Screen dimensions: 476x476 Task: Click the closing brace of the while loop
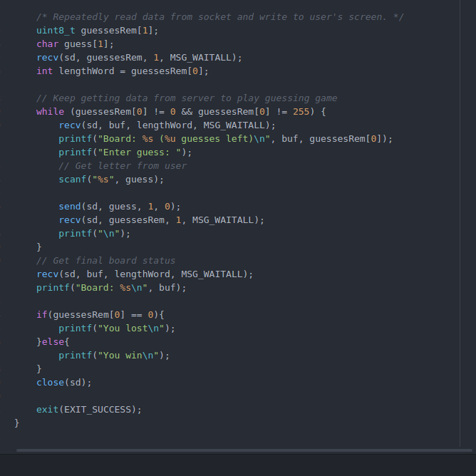pos(39,247)
